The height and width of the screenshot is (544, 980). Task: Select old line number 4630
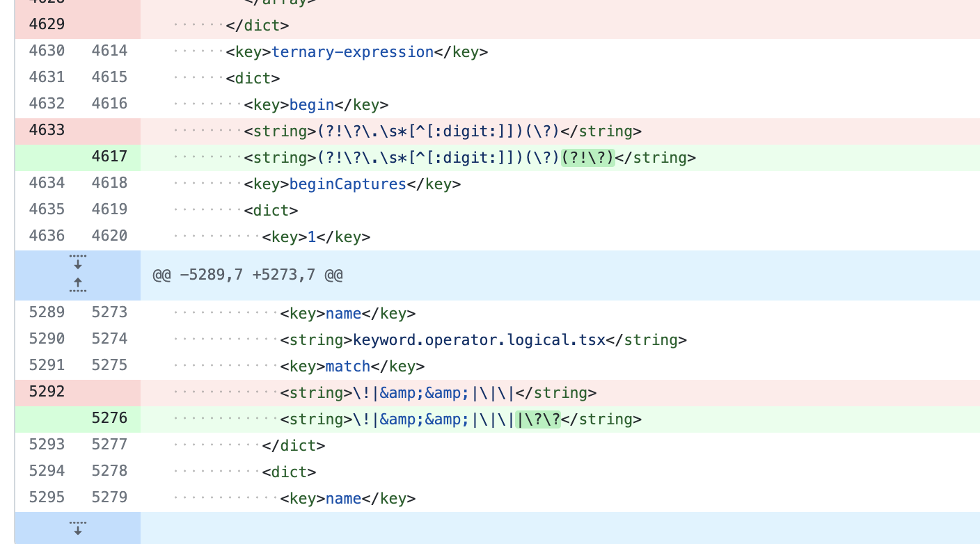(x=47, y=51)
